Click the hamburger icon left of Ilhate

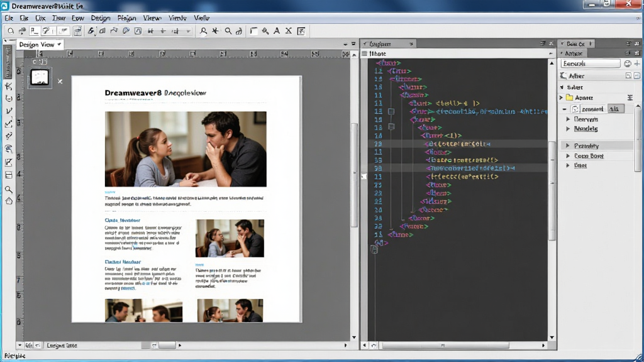364,53
